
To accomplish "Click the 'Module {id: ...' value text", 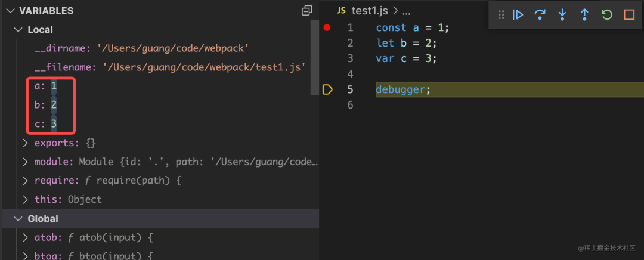I will point(199,162).
